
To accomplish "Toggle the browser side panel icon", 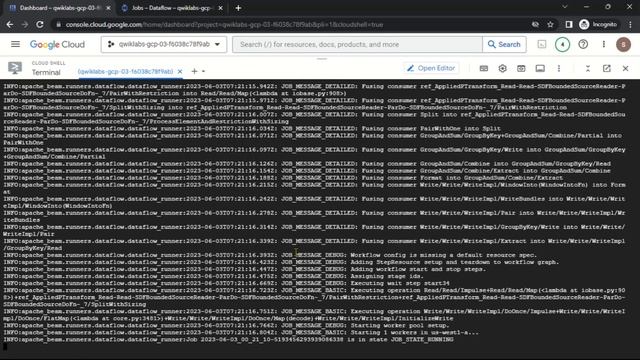I will pyautogui.click(x=569, y=24).
